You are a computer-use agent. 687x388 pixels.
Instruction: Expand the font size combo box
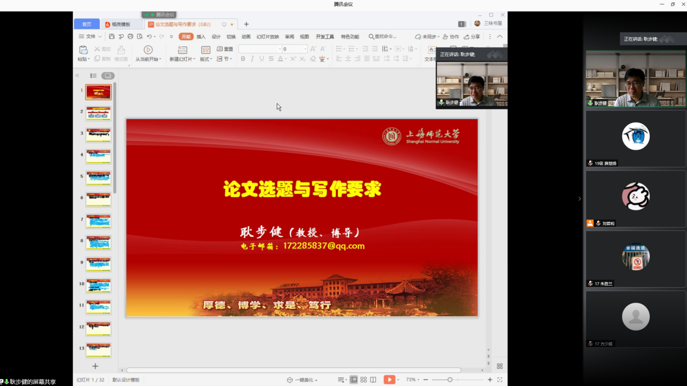tap(305, 49)
